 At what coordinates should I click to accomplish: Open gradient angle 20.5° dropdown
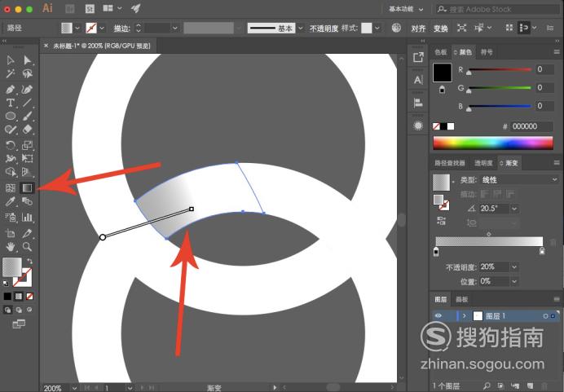[515, 209]
